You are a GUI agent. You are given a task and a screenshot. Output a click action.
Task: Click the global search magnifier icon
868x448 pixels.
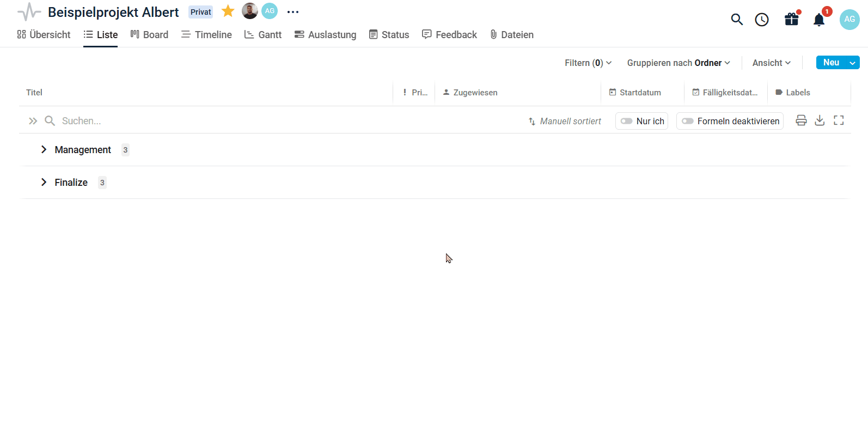tap(737, 20)
